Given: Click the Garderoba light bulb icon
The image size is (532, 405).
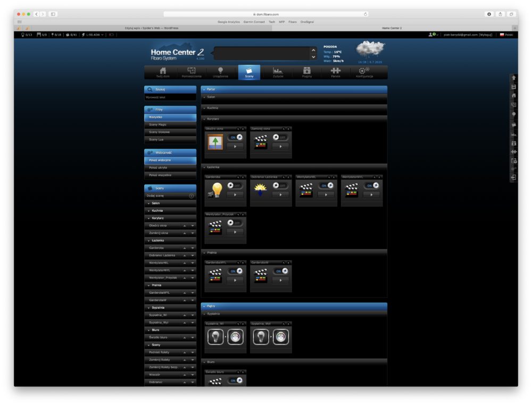Looking at the screenshot, I should pyautogui.click(x=216, y=190).
